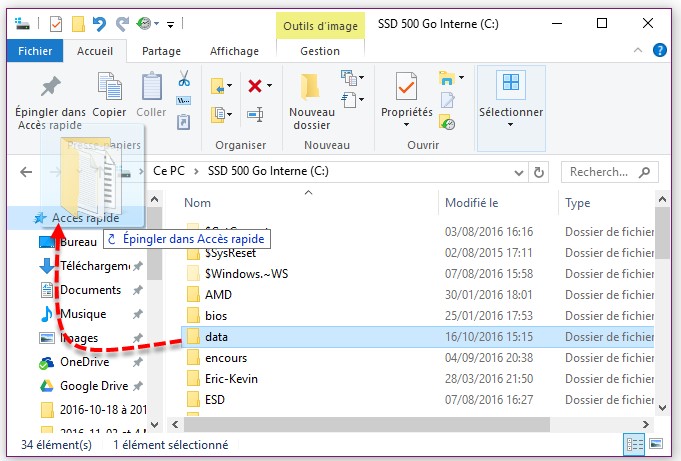The image size is (681, 461).
Task: Click the scissors Cut icon
Action: point(184,78)
